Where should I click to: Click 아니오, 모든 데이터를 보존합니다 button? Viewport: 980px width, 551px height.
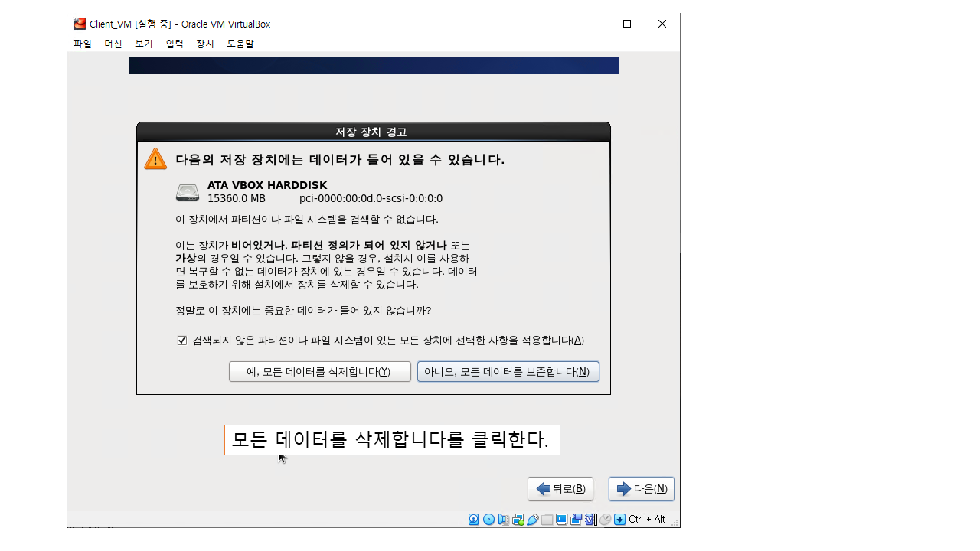click(x=508, y=372)
